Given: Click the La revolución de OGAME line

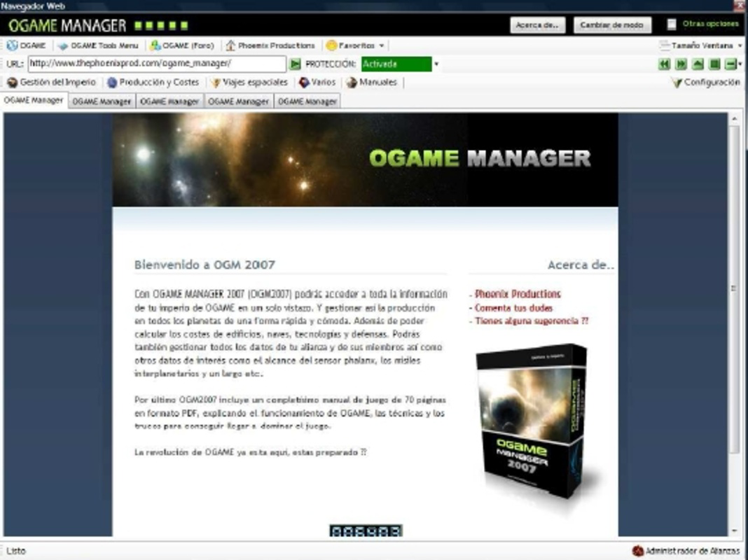Looking at the screenshot, I should pos(251,452).
